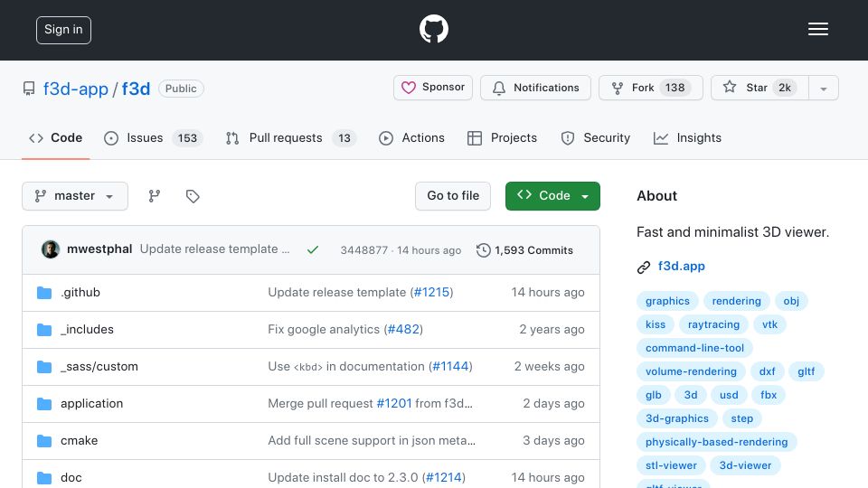The image size is (868, 488).
Task: Click the Notifications bell button
Action: pyautogui.click(x=535, y=88)
